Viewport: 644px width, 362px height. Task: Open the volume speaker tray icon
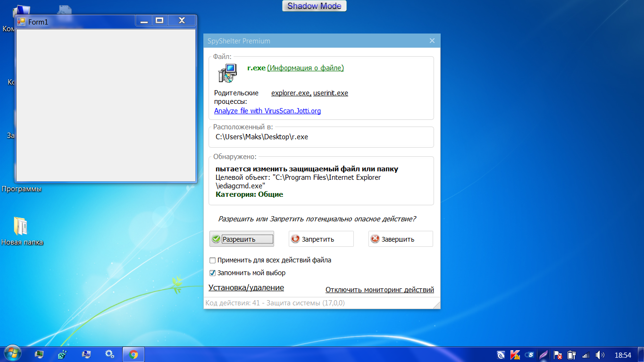click(x=600, y=354)
